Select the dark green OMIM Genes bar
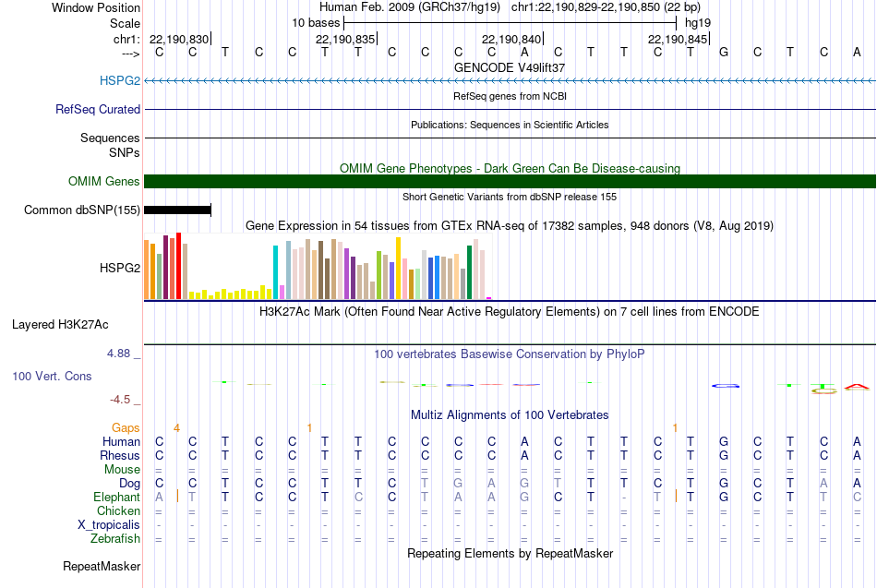The width and height of the screenshot is (877, 588). click(511, 181)
